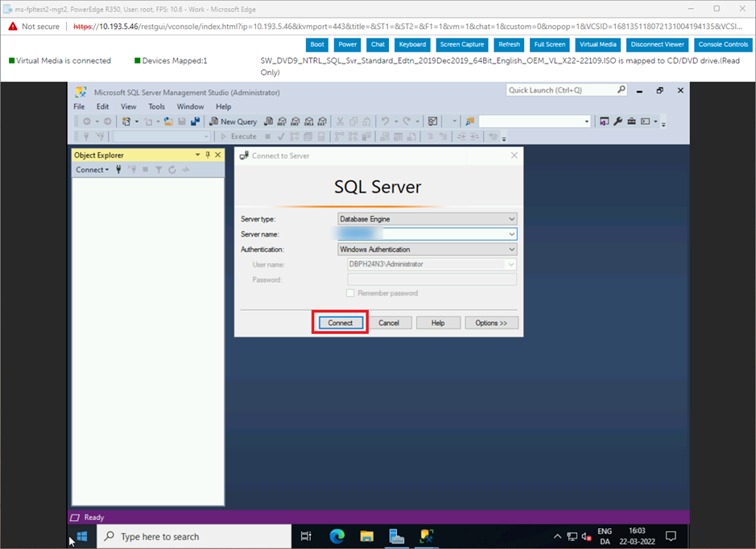
Task: Click the New Project icon
Action: 126,122
